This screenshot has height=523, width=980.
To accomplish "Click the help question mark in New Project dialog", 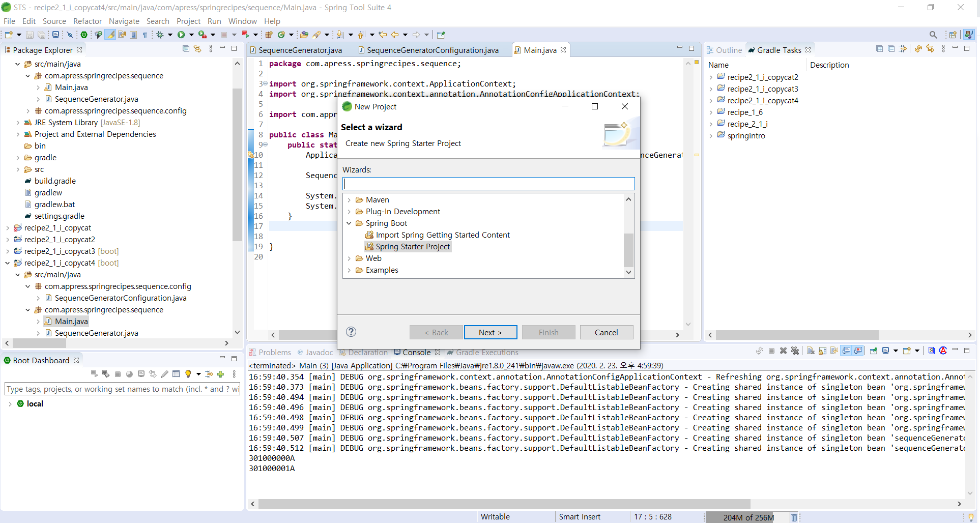I will coord(351,332).
